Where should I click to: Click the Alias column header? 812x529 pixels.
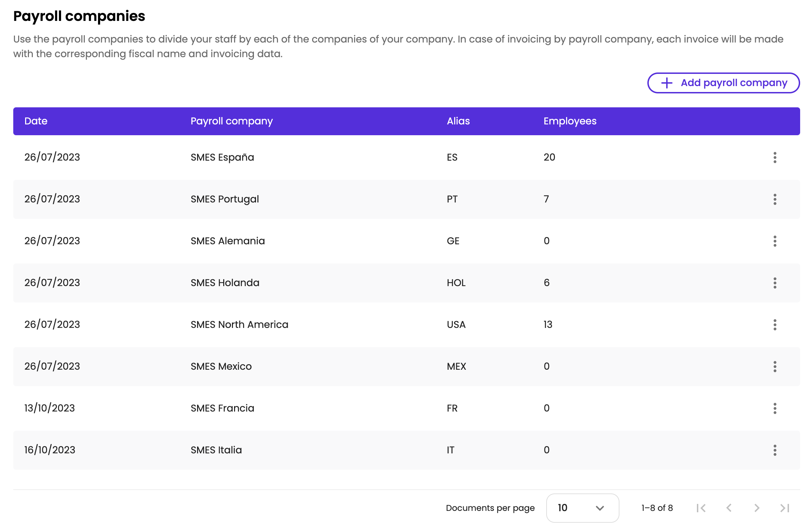[458, 121]
